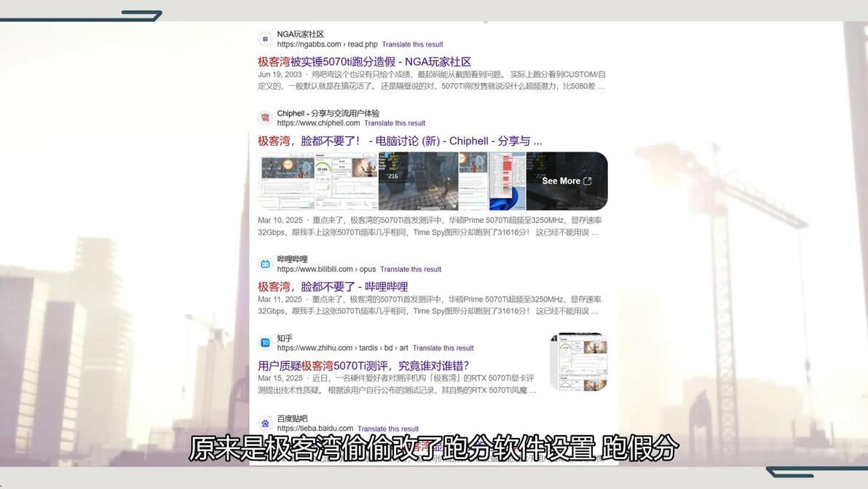Open the NGA result titled 极客湾被实锤5070ti跑分造假
Screen dimensions: 868x489
pyautogui.click(x=364, y=62)
